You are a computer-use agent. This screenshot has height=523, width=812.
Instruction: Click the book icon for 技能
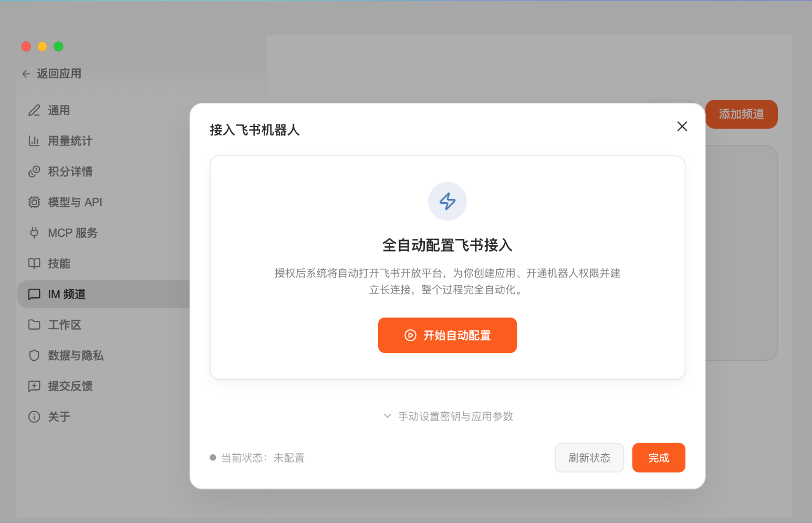pyautogui.click(x=34, y=264)
